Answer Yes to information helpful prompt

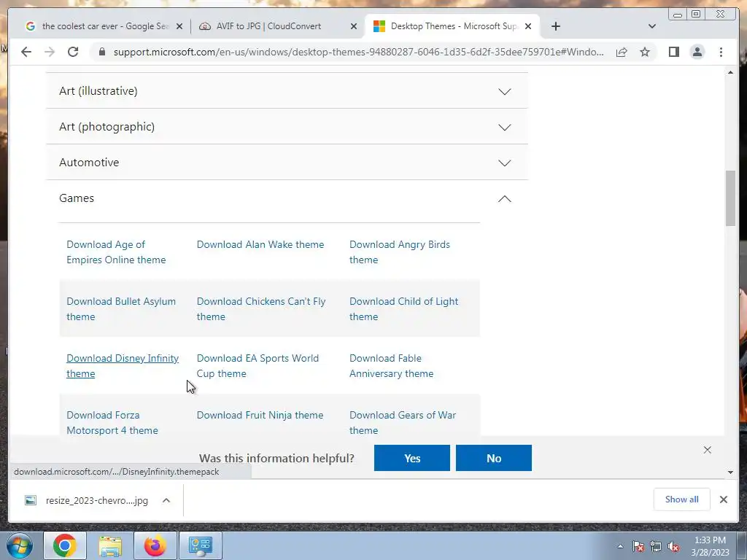[412, 458]
